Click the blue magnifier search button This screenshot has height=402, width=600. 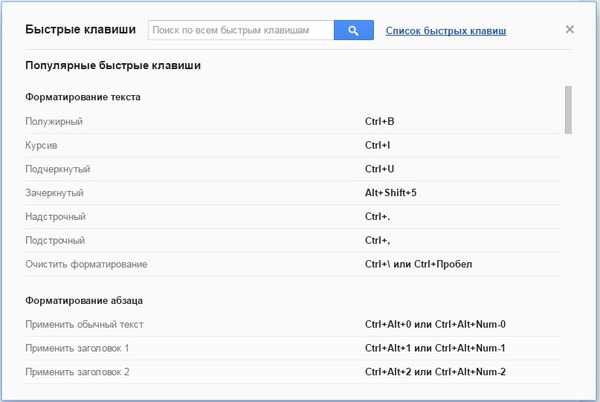(354, 30)
